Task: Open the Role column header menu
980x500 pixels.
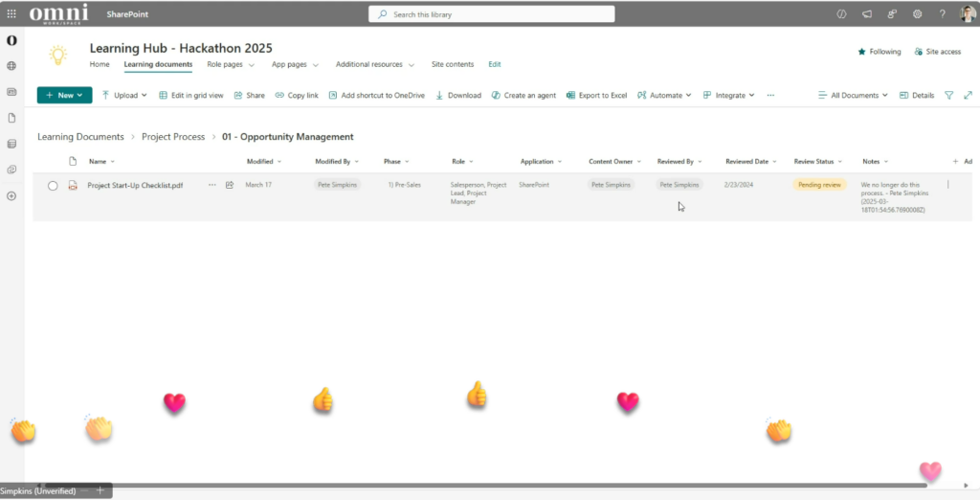Action: point(462,162)
